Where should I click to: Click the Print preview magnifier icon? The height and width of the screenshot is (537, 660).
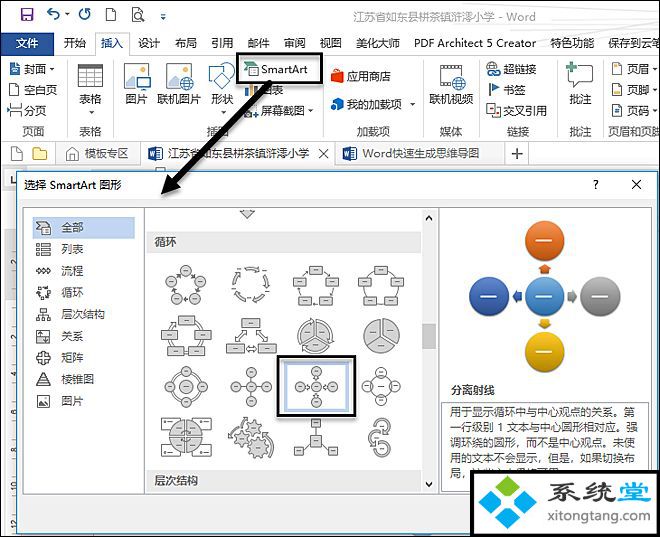tap(137, 15)
